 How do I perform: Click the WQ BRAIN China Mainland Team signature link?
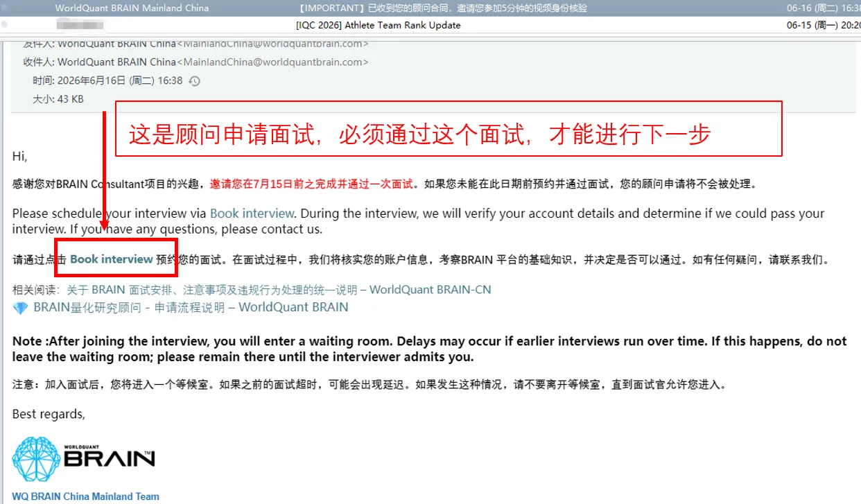tap(86, 496)
